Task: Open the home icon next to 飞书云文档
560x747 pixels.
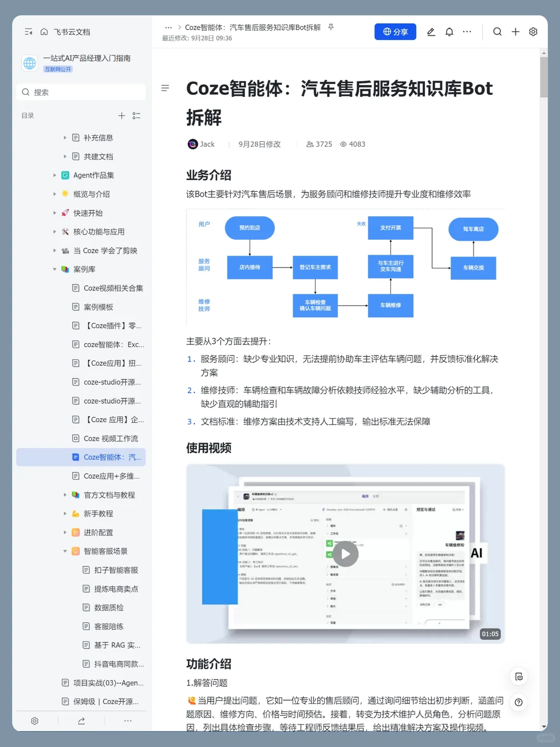Action: click(x=44, y=32)
